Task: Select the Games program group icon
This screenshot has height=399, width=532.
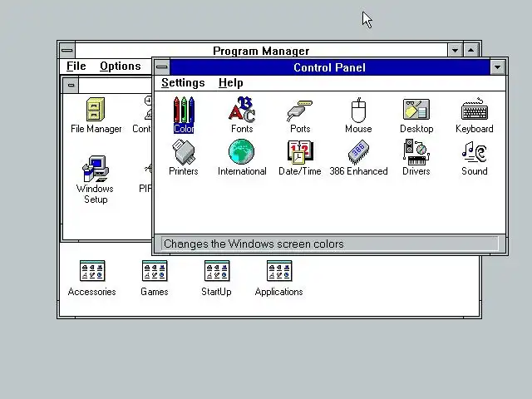Action: coord(155,278)
